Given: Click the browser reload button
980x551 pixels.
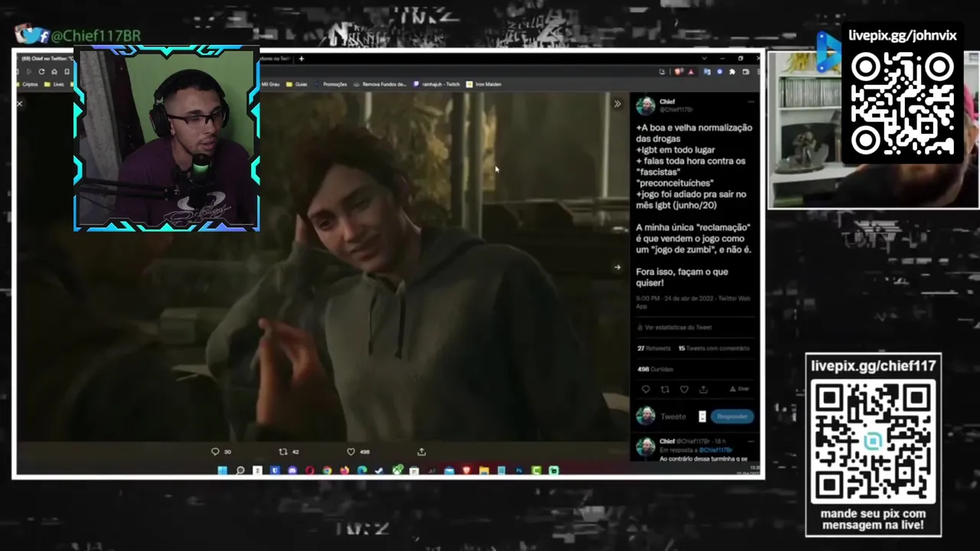Looking at the screenshot, I should pyautogui.click(x=41, y=71).
